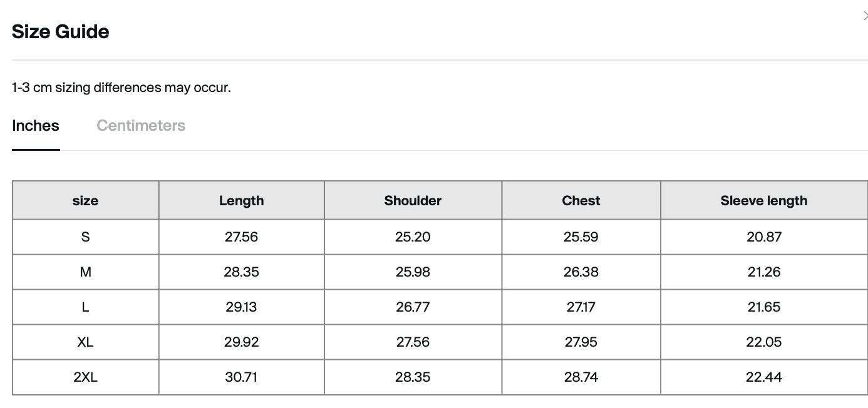The width and height of the screenshot is (868, 408).
Task: Click the Length column header
Action: pyautogui.click(x=242, y=201)
